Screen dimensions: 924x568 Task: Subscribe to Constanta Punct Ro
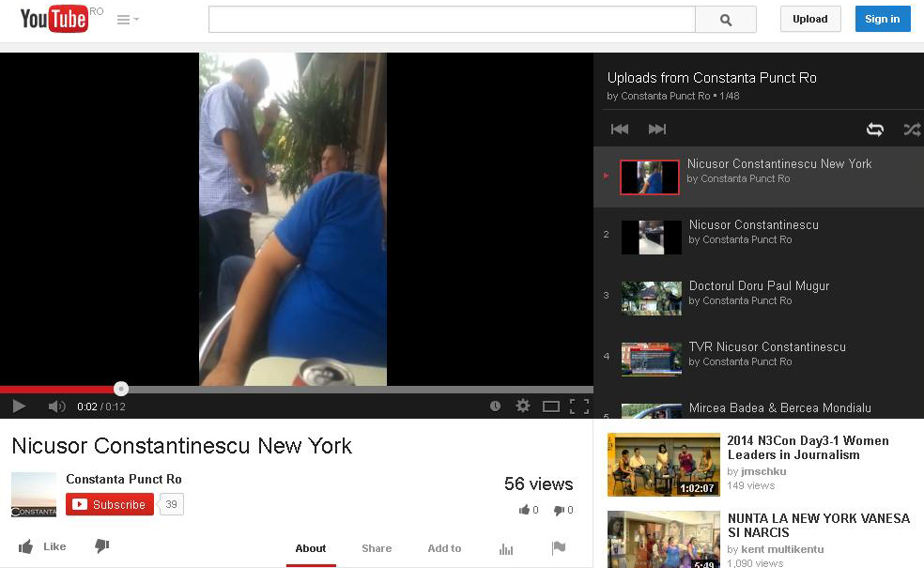pos(109,503)
